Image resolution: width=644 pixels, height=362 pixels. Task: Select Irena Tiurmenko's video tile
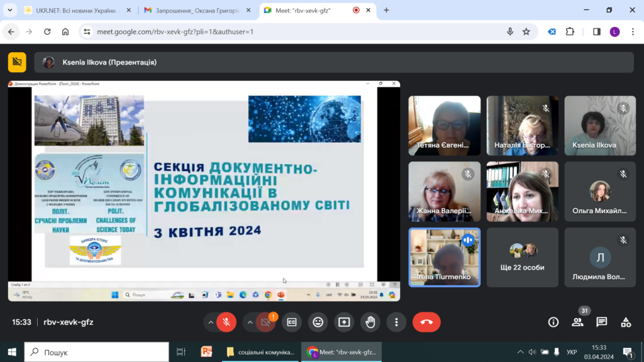coord(444,257)
